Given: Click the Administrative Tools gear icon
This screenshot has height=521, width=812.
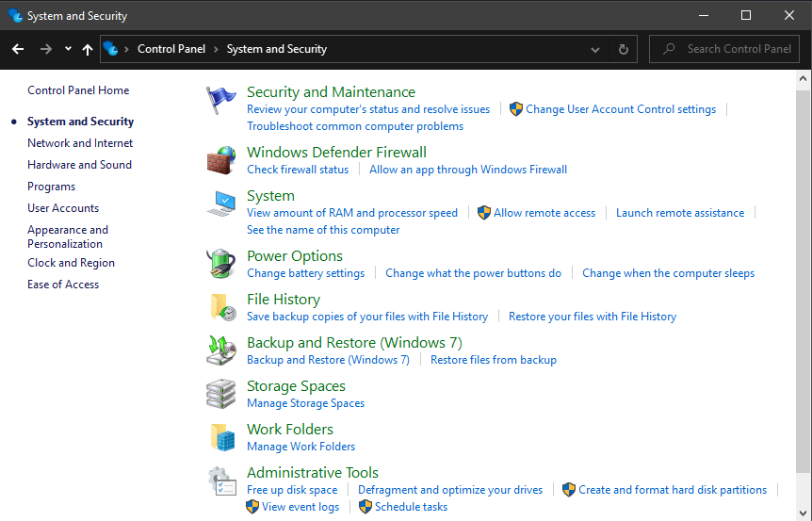Looking at the screenshot, I should tap(222, 480).
